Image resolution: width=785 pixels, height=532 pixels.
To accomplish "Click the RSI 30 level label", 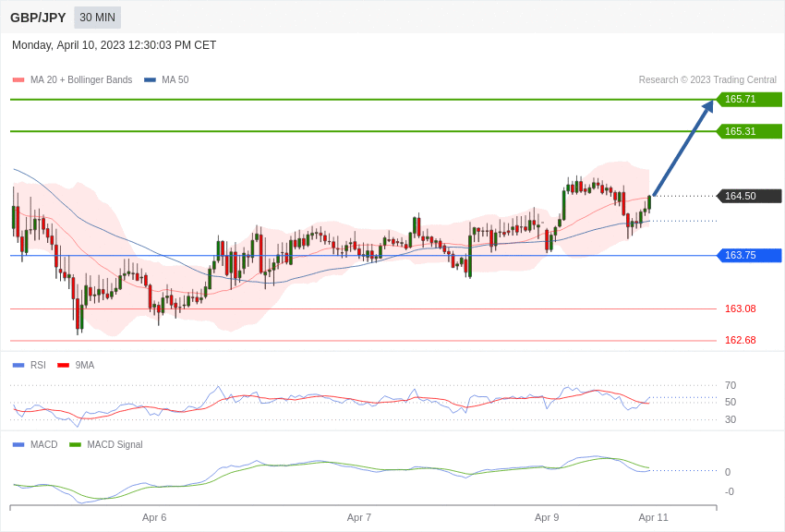I will click(731, 419).
